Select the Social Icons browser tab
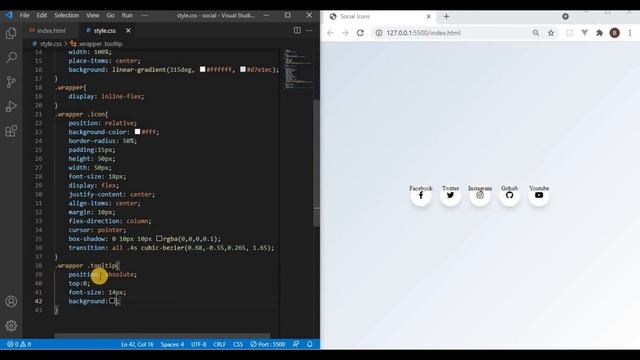The image size is (640, 360). [380, 16]
